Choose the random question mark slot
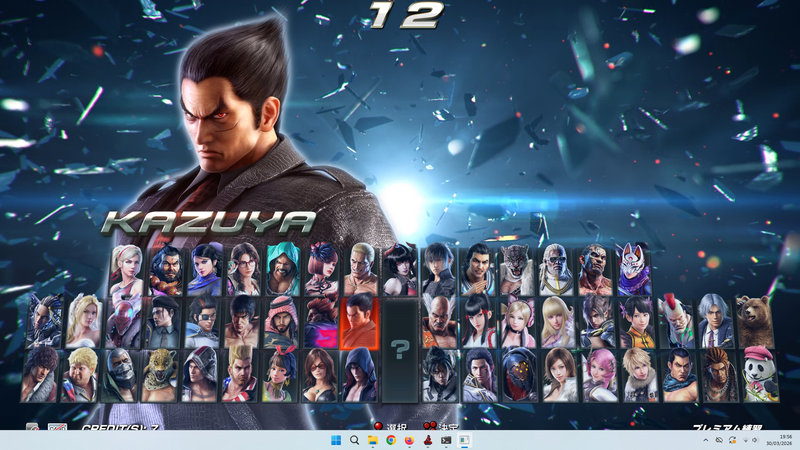800x450 pixels. [400, 349]
